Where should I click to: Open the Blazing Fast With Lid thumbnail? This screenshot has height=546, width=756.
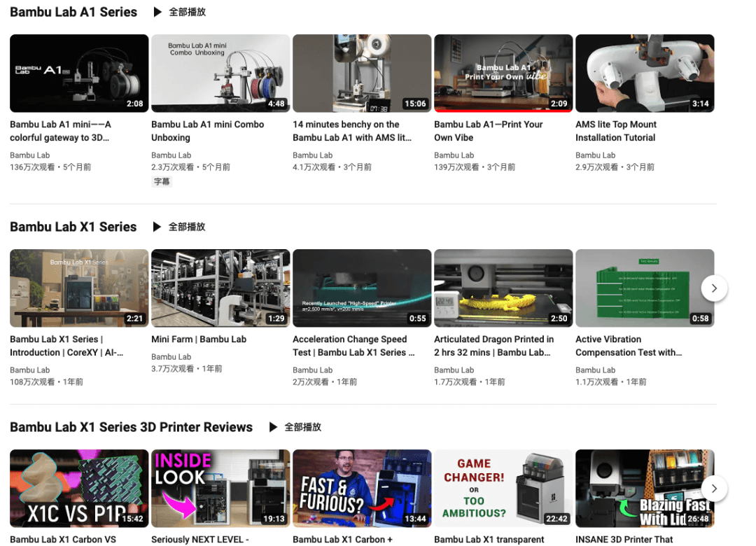click(645, 488)
